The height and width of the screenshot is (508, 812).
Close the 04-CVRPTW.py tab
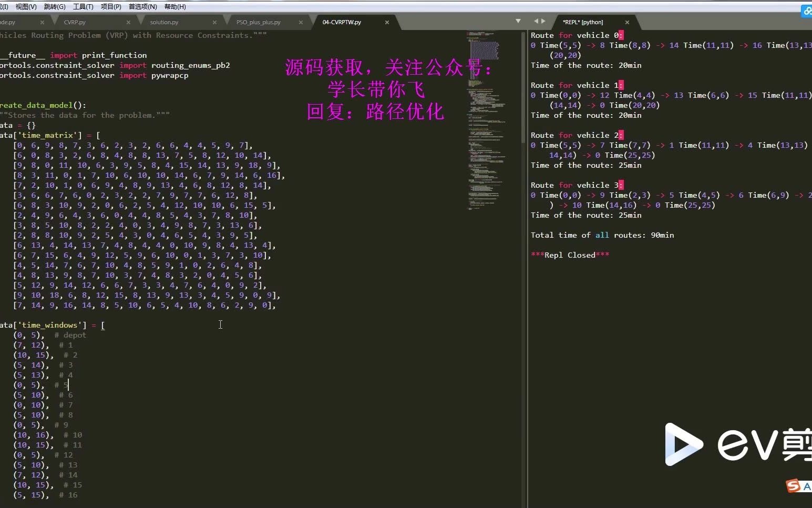click(x=387, y=22)
